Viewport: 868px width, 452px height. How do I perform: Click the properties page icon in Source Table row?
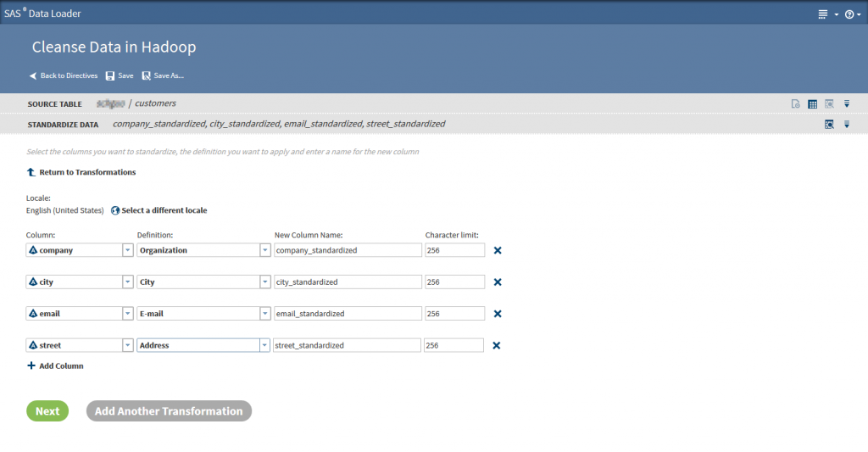[795, 104]
